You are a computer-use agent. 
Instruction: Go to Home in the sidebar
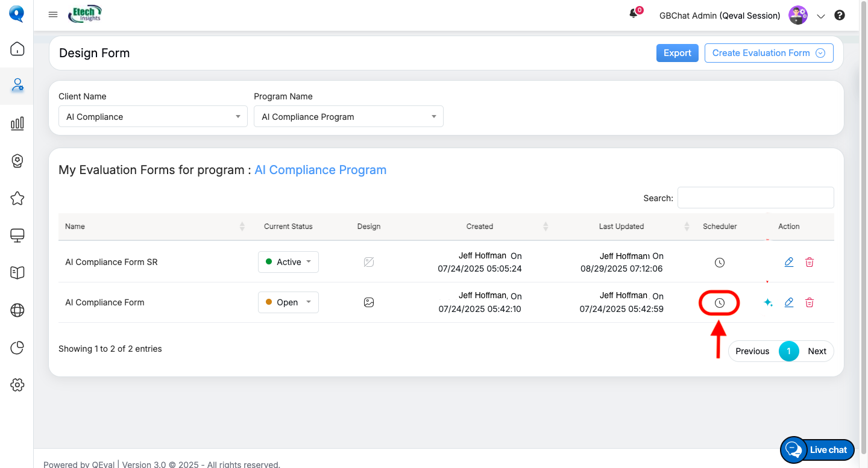(x=17, y=49)
